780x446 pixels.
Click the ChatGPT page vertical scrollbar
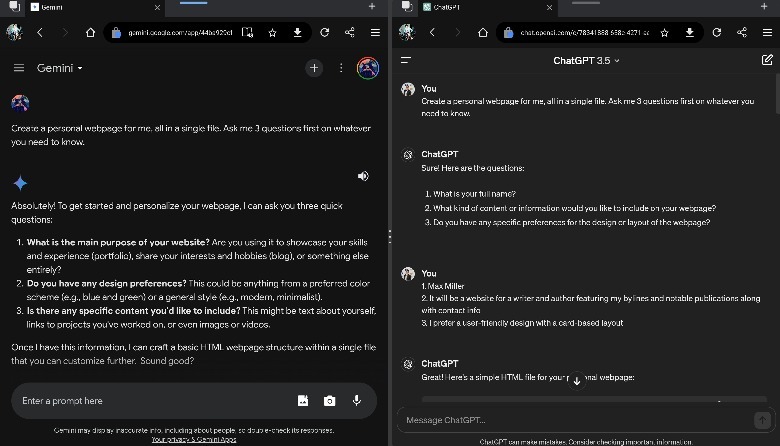pyautogui.click(x=776, y=95)
